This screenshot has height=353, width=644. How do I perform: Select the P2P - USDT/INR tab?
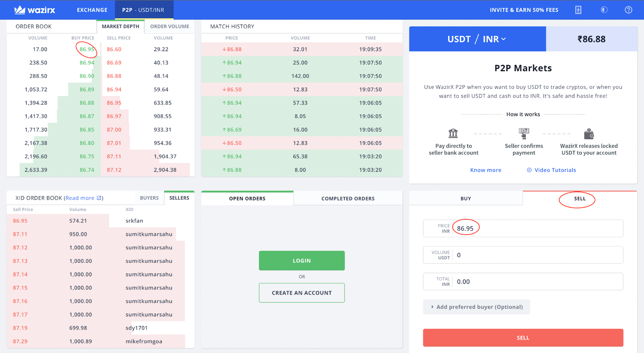pos(143,10)
